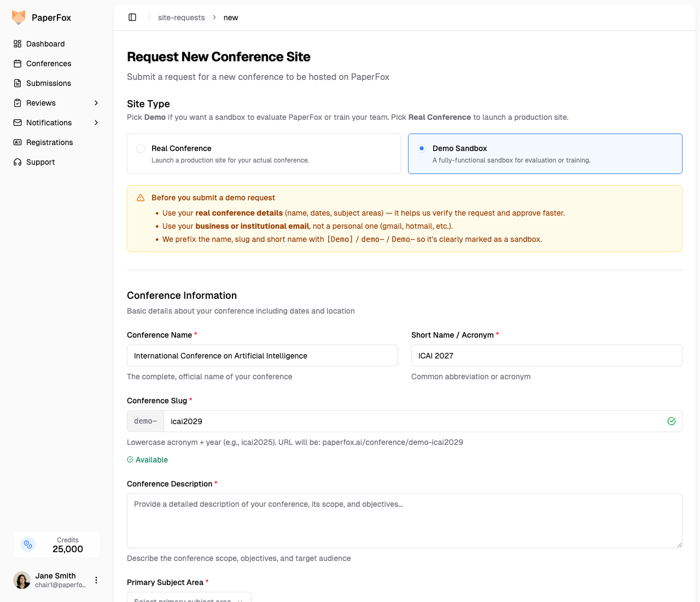Image resolution: width=700 pixels, height=602 pixels.
Task: Click the Jane Smith profile avatar
Action: tap(22, 580)
